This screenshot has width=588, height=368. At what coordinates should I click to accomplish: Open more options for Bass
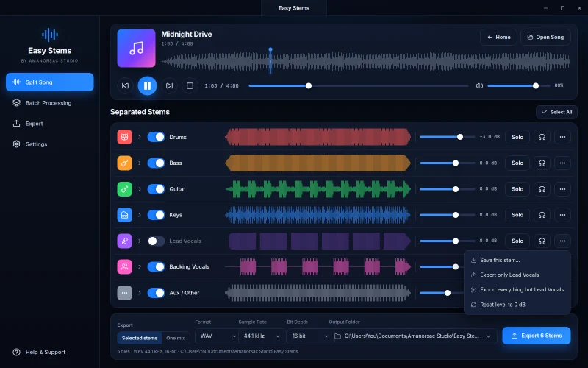point(562,163)
